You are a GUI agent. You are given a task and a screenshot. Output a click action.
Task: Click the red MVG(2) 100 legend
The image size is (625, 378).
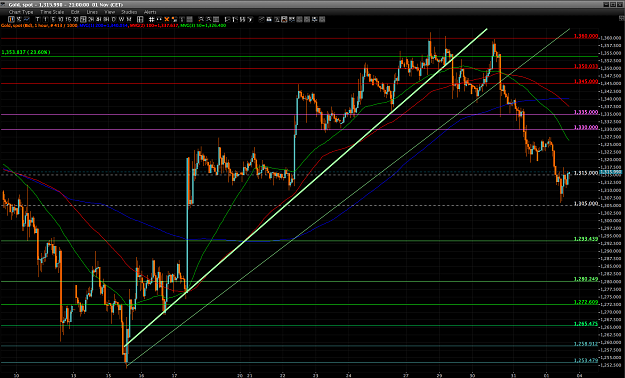pos(154,26)
